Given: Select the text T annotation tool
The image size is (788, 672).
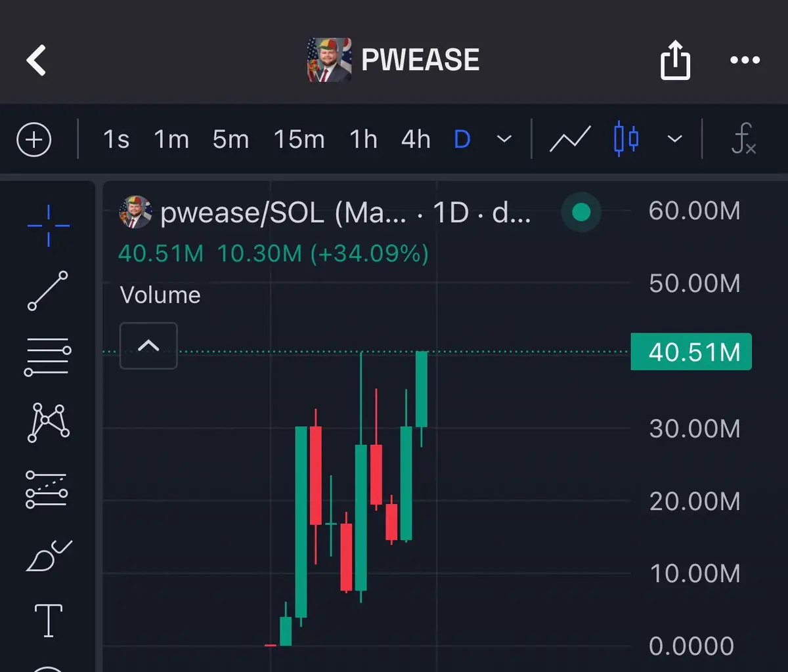Looking at the screenshot, I should point(49,621).
